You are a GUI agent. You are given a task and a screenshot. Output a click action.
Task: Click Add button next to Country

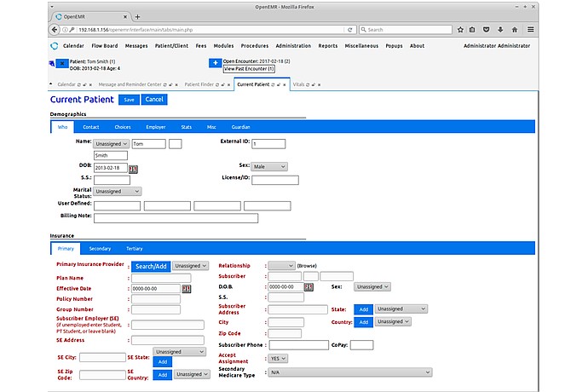364,322
